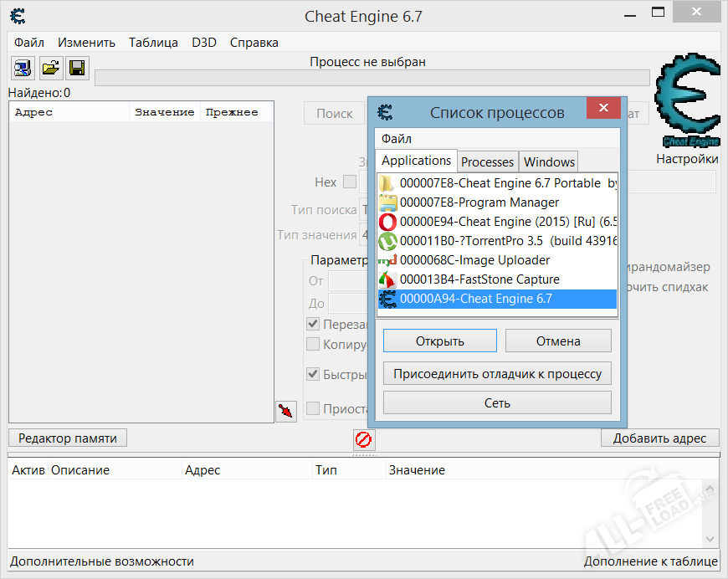The width and height of the screenshot is (728, 579).
Task: Click 'Присоединить отладчик к процессу' button
Action: point(497,373)
